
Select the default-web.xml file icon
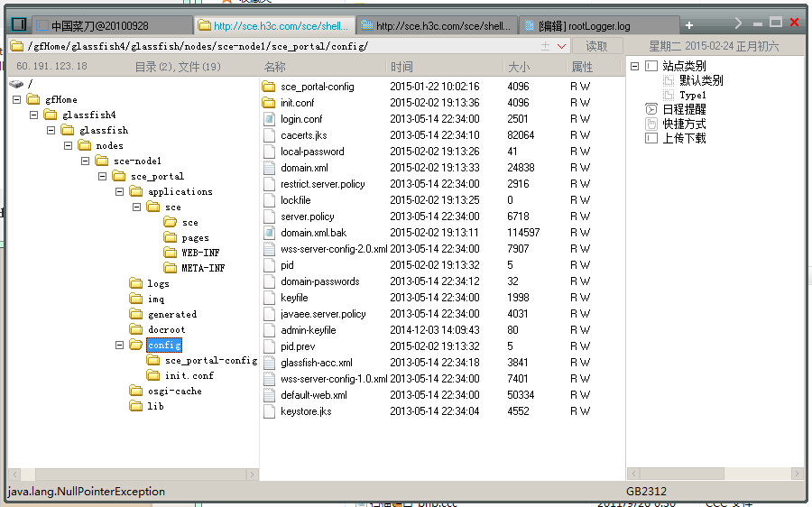tap(269, 395)
